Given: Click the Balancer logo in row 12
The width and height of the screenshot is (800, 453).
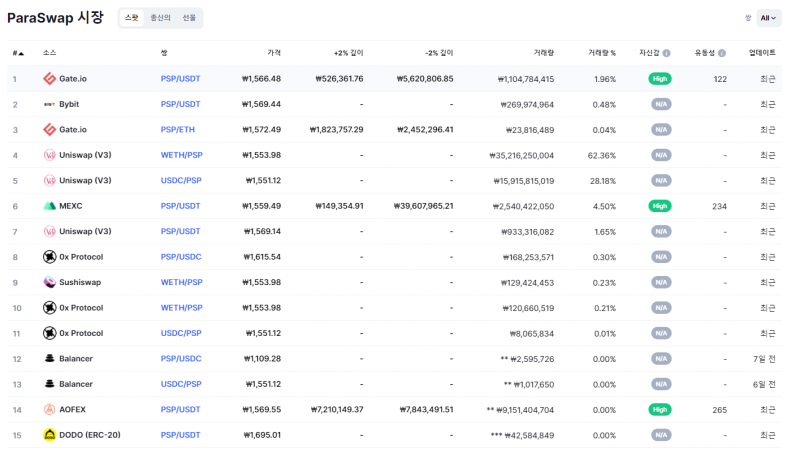Looking at the screenshot, I should coord(49,358).
